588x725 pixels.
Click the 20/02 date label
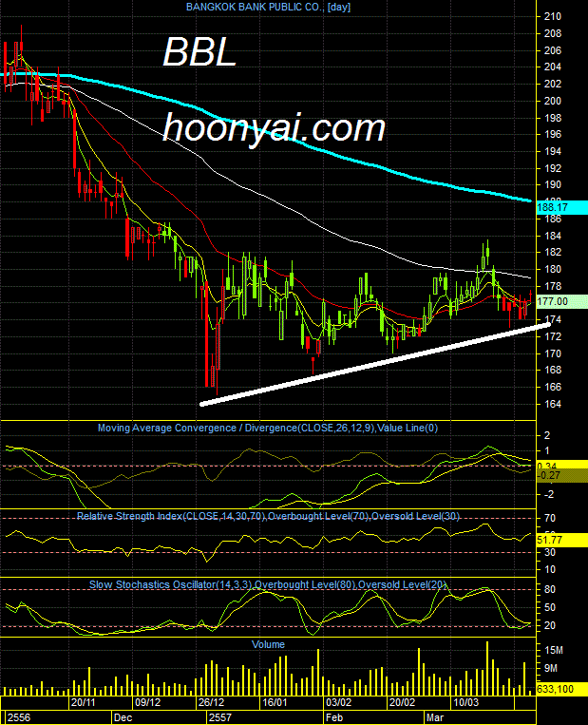tap(402, 703)
